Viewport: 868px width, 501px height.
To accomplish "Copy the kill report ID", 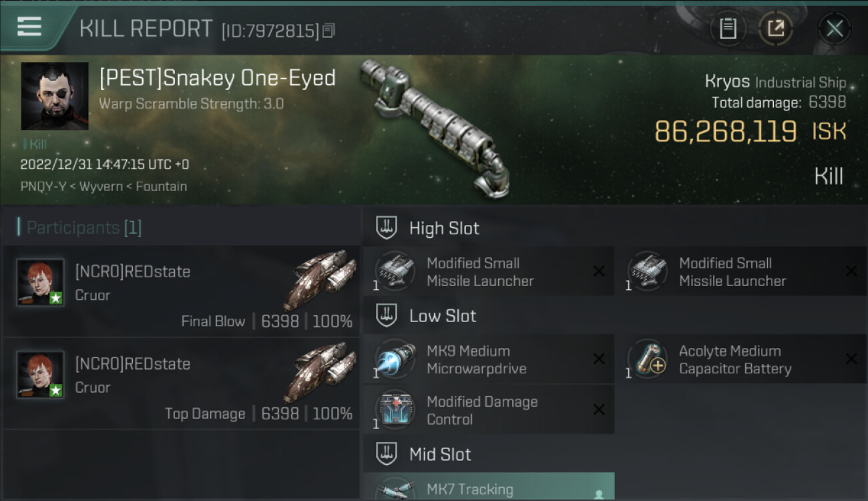I will coord(329,31).
